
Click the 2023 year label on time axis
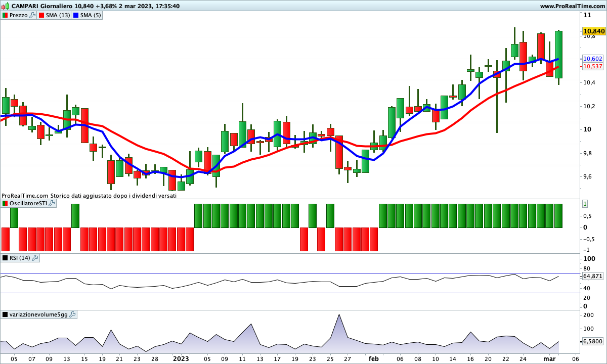tap(181, 358)
